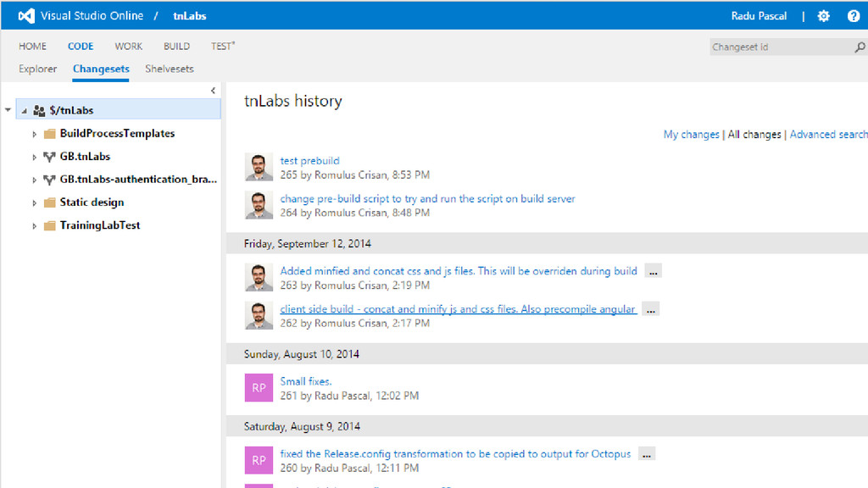This screenshot has height=488, width=868.
Task: Open the 'test prebuild' changeset
Action: (309, 160)
